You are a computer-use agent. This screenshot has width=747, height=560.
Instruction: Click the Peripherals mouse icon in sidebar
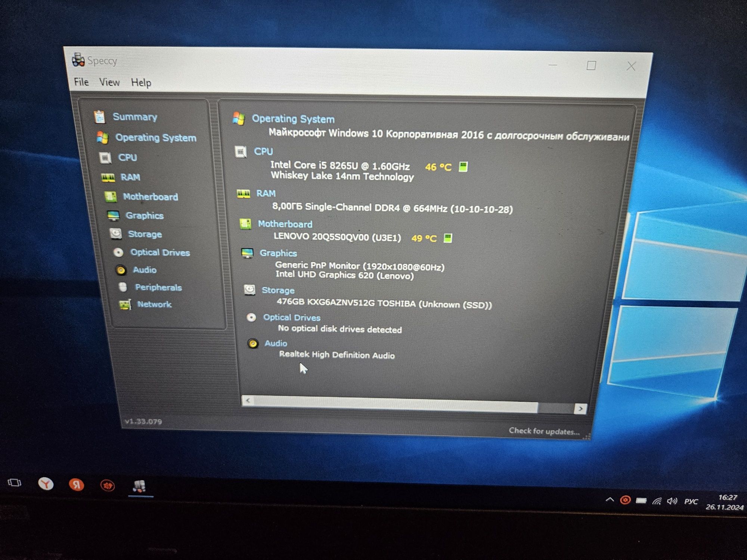click(x=123, y=287)
